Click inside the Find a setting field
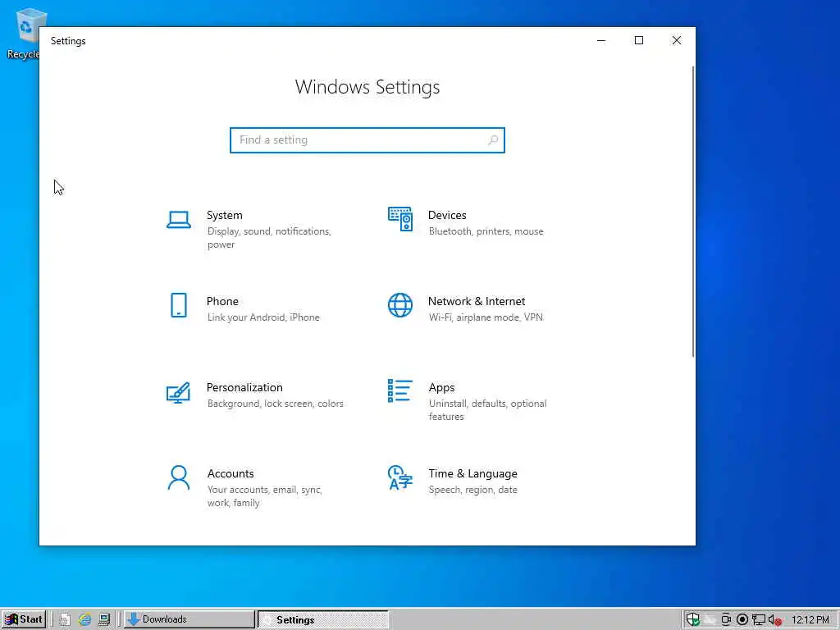Screen dimensions: 840x630 tap(367, 140)
